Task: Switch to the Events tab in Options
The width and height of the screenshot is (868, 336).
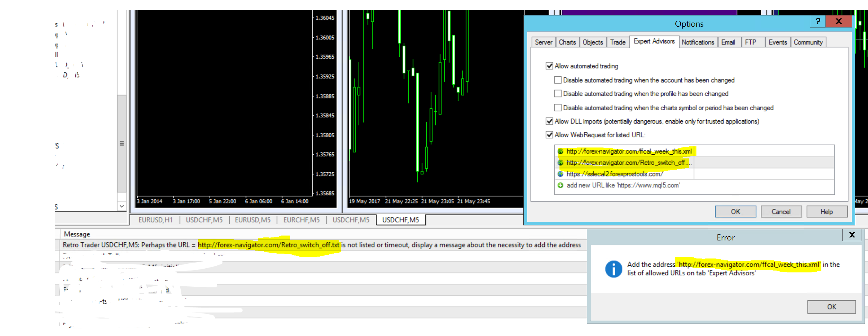Action: [778, 42]
